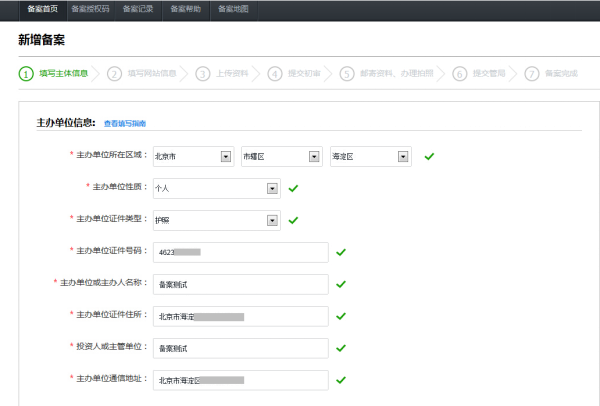Expand the 主办单位证件类型 dropdown showing 护照

coord(216,220)
